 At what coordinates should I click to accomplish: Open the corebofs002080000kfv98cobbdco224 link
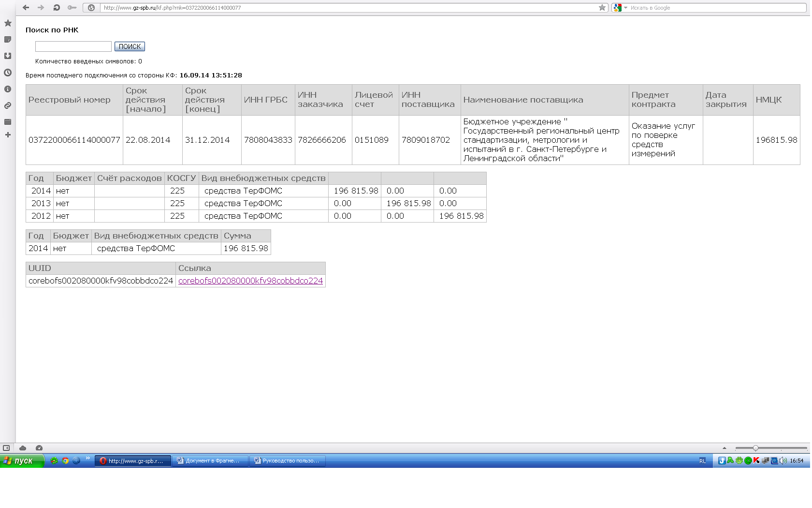tap(250, 281)
